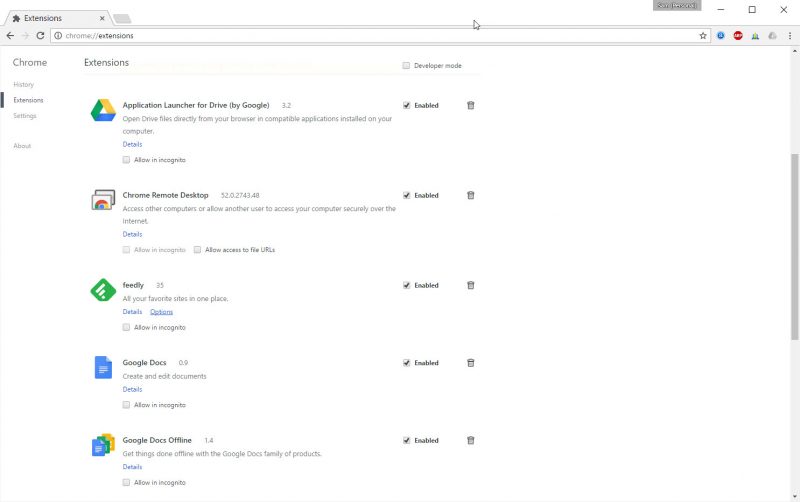Open Settings from the sidebar
Image resolution: width=800 pixels, height=502 pixels.
[24, 116]
